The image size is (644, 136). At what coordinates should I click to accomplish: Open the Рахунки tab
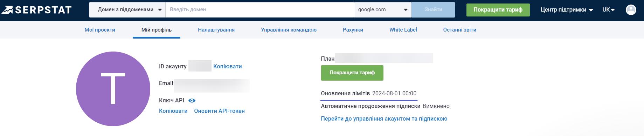pyautogui.click(x=353, y=30)
